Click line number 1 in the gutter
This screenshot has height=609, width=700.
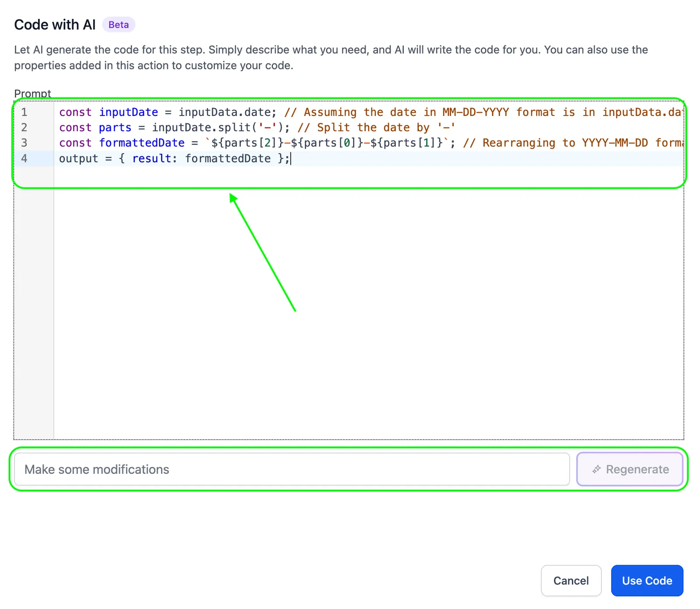pyautogui.click(x=24, y=112)
